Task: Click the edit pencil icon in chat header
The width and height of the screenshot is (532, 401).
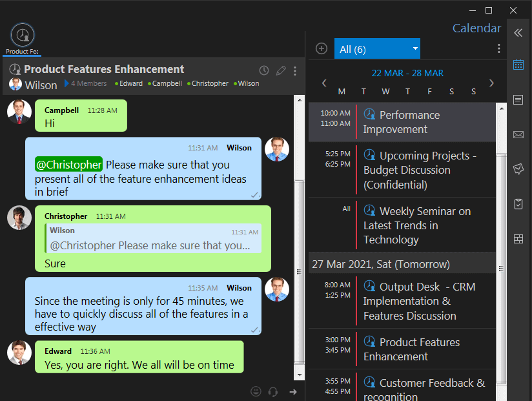Action: tap(281, 70)
